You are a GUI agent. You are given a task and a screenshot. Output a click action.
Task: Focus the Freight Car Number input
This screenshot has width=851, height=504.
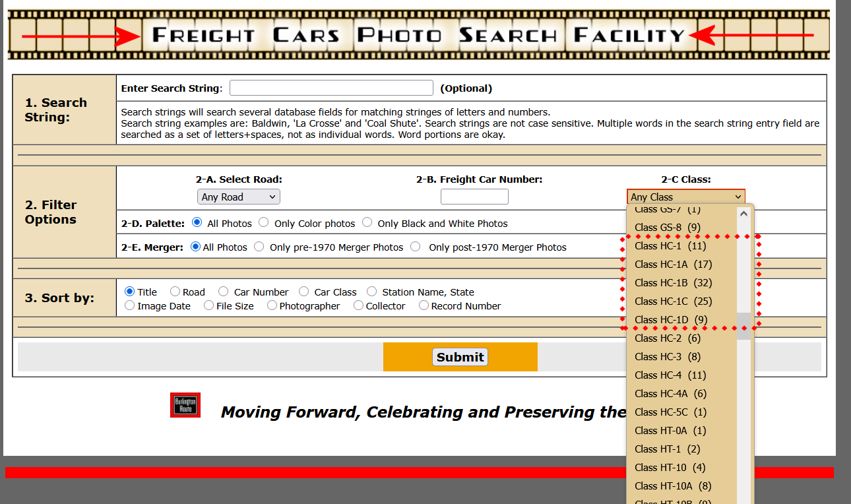click(x=474, y=197)
